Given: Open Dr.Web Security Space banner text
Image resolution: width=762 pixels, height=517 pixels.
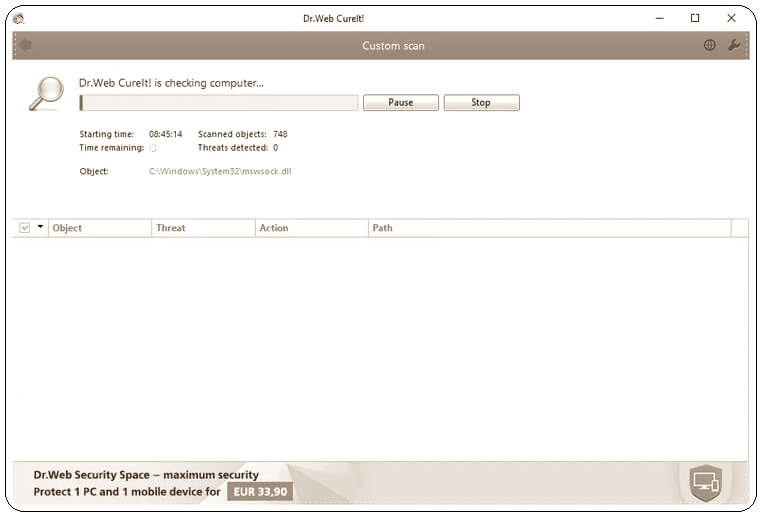Looking at the screenshot, I should pos(146,475).
